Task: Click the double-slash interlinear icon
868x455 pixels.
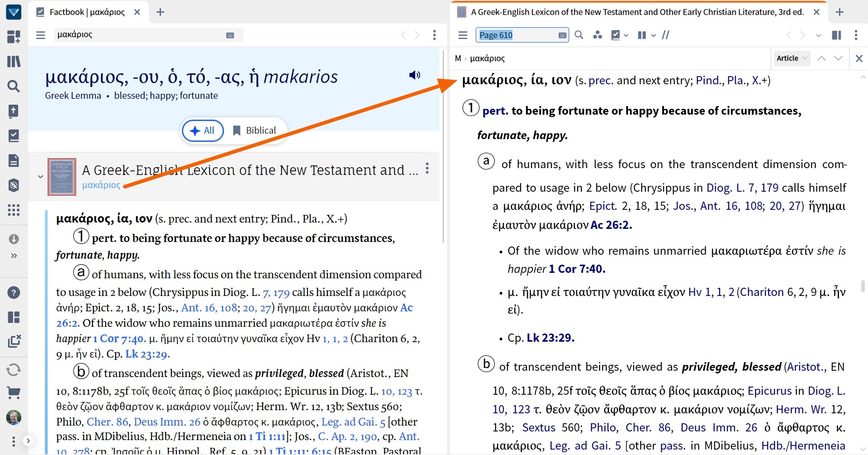Action: pos(666,35)
